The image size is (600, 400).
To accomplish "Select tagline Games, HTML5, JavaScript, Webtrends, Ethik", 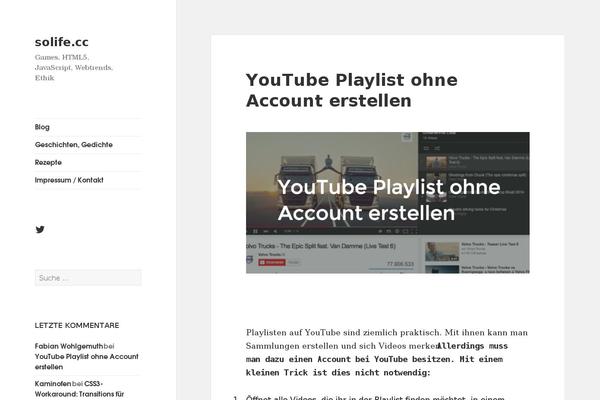I will [x=74, y=67].
